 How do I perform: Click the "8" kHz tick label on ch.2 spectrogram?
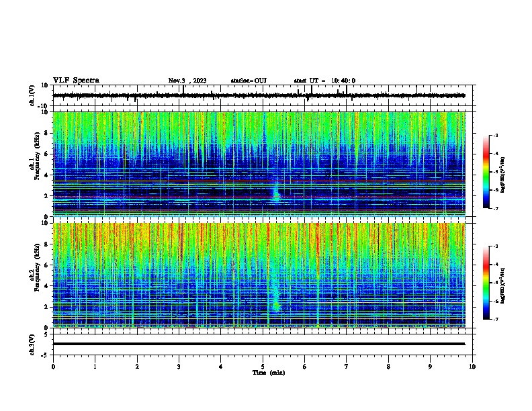(46, 244)
